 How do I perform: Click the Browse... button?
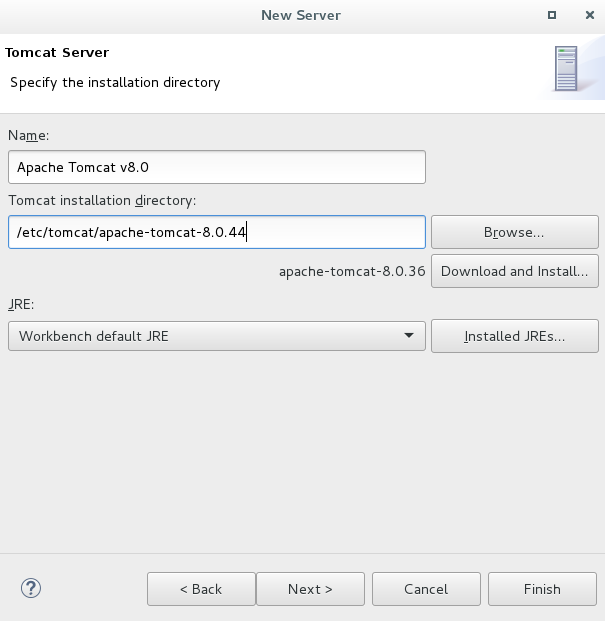click(514, 232)
